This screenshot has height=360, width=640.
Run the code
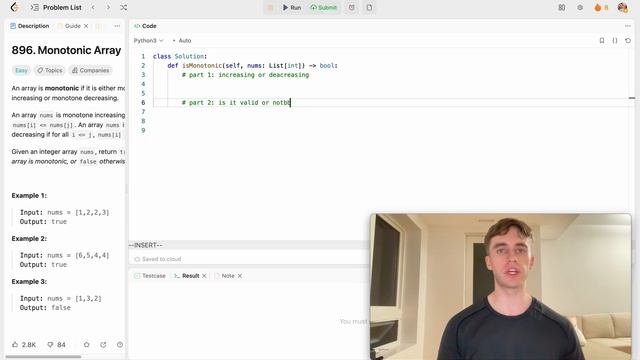click(292, 7)
